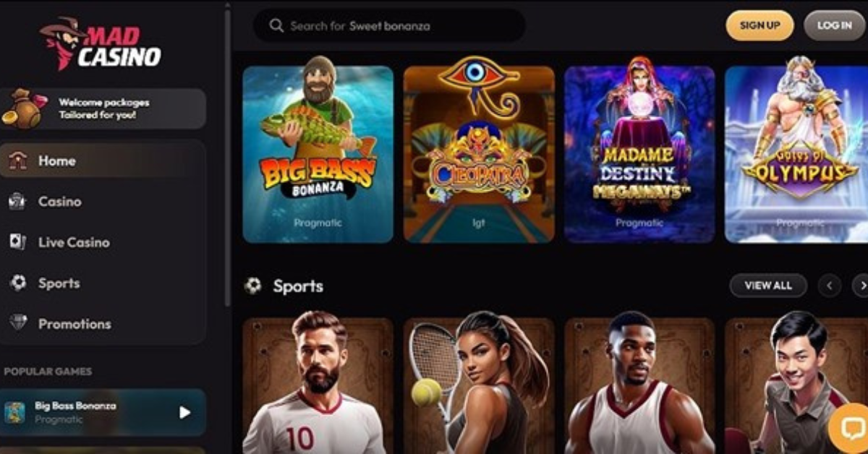The height and width of the screenshot is (454, 868).
Task: Click the Casino slot machine icon
Action: click(17, 202)
